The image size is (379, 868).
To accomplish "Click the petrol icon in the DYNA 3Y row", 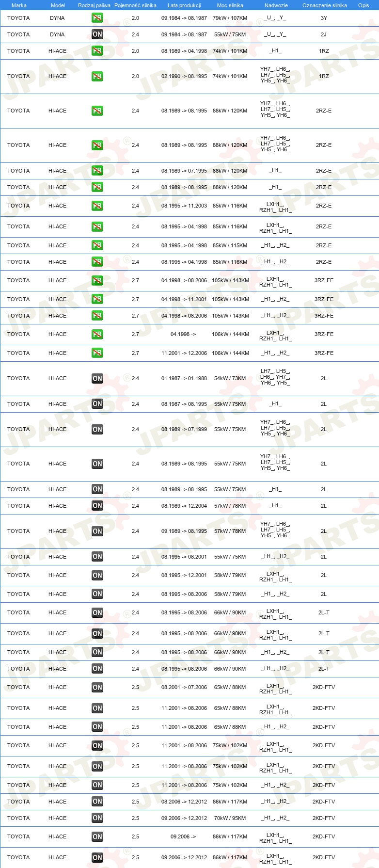I will tap(97, 18).
